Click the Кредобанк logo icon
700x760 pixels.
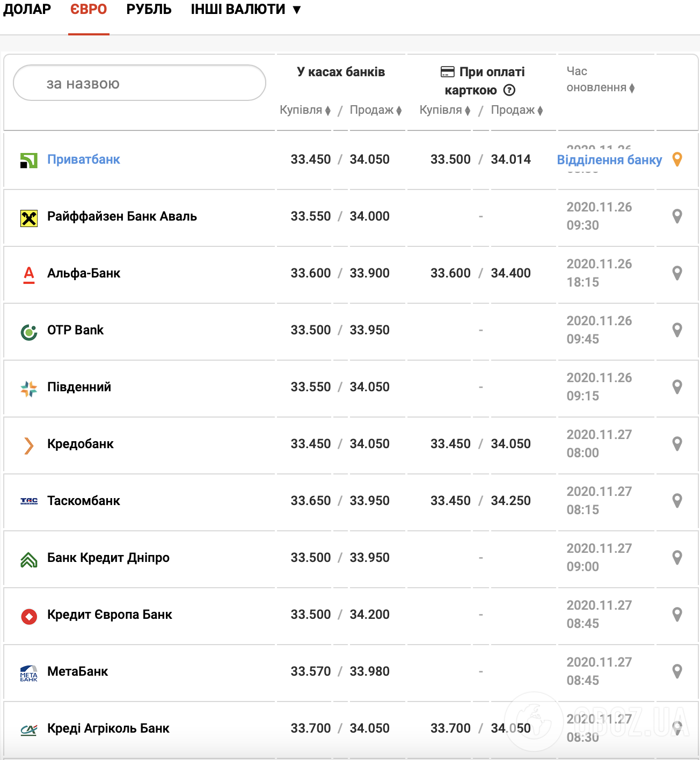coord(29,445)
